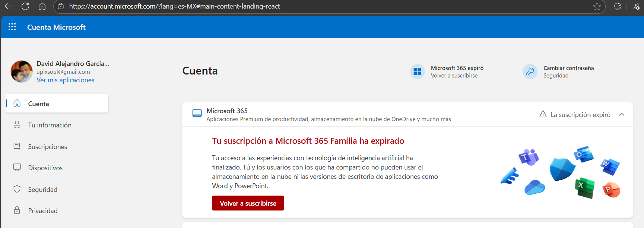
Task: Go to Suscripciones in sidebar
Action: click(x=57, y=146)
